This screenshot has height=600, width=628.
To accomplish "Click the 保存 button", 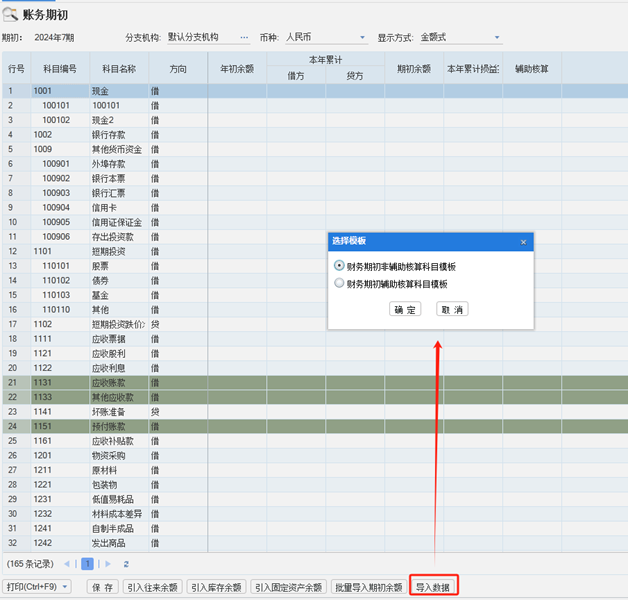I will tap(102, 587).
